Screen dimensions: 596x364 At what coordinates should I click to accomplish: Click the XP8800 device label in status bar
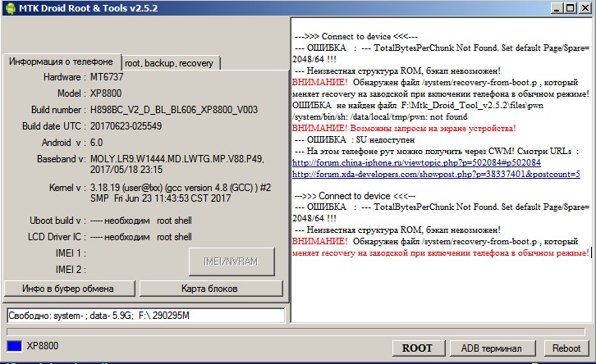[x=42, y=347]
